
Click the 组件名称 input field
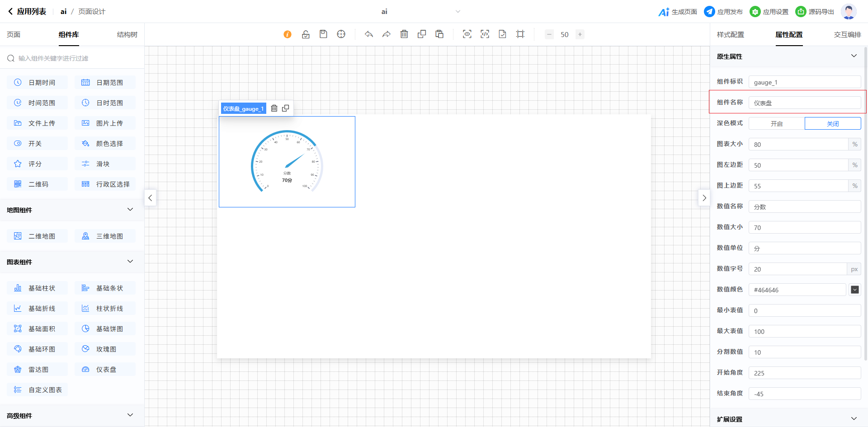tap(804, 103)
